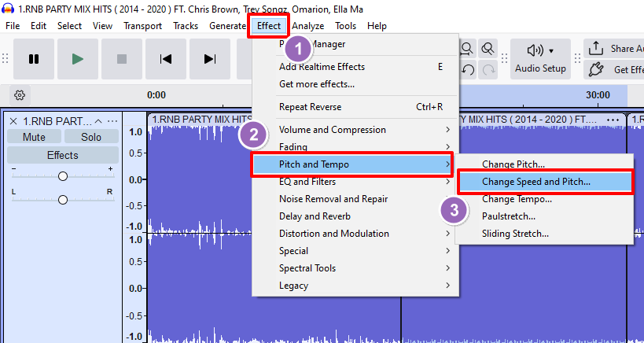Viewport: 644px width, 343px height.
Task: Click the grayed Redo arrow icon
Action: 489,70
